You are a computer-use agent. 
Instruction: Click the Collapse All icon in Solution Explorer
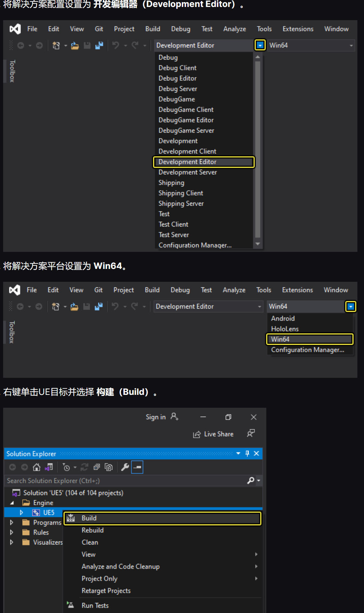coord(97,467)
